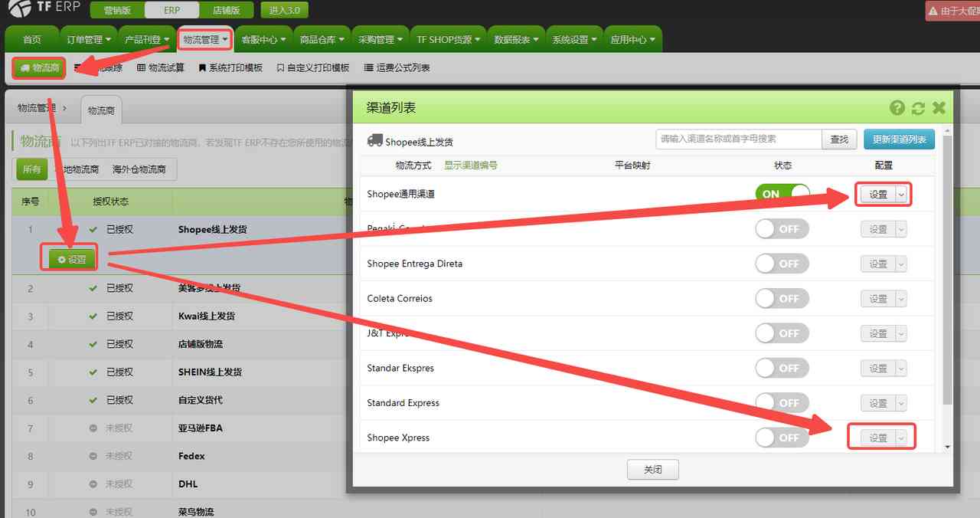Click the 更新渠道列表 button
This screenshot has height=518, width=980.
coord(898,139)
